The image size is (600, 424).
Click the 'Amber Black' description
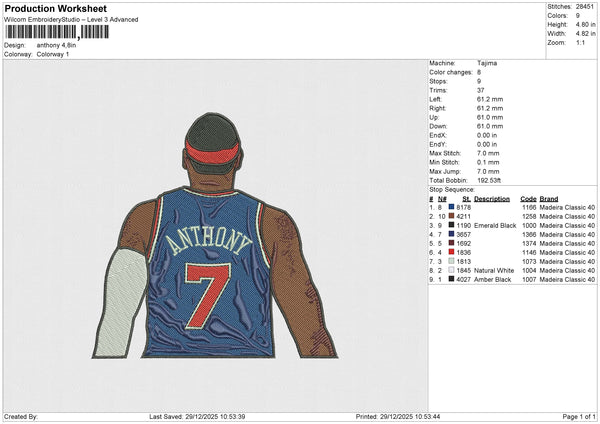(492, 280)
